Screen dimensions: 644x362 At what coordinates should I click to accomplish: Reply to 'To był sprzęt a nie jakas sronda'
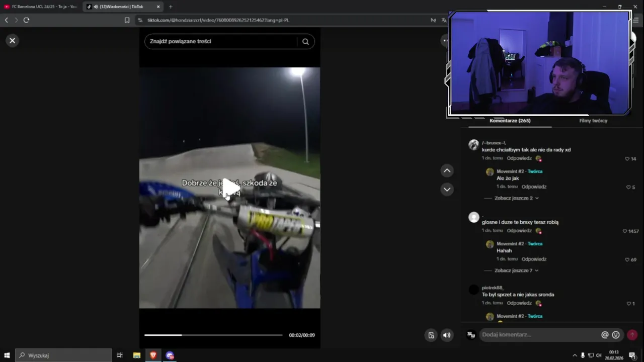pos(519,303)
